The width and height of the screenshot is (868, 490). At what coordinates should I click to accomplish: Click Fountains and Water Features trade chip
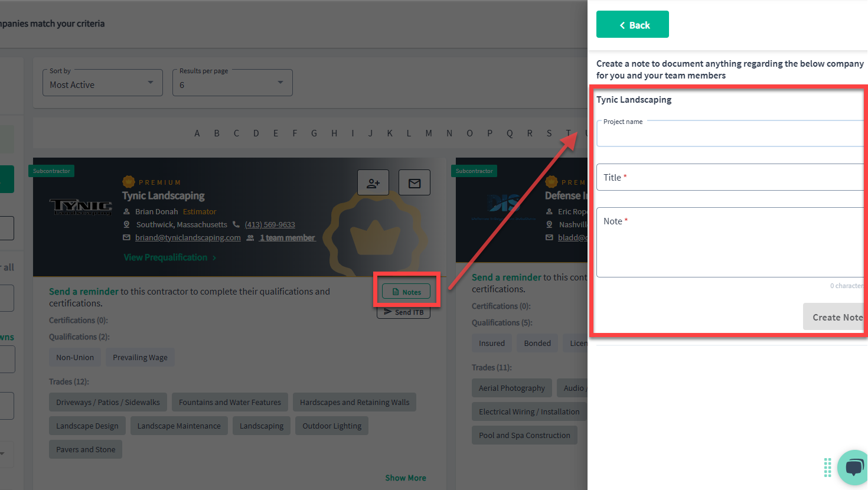230,402
